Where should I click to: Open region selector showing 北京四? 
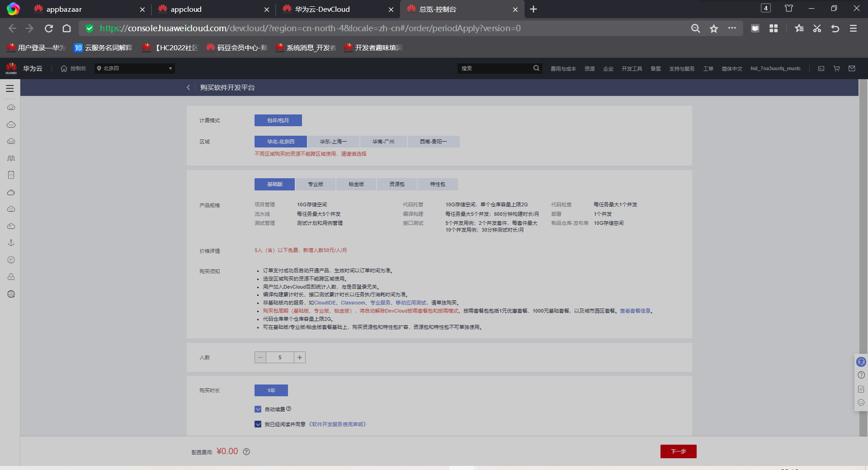[x=135, y=68]
